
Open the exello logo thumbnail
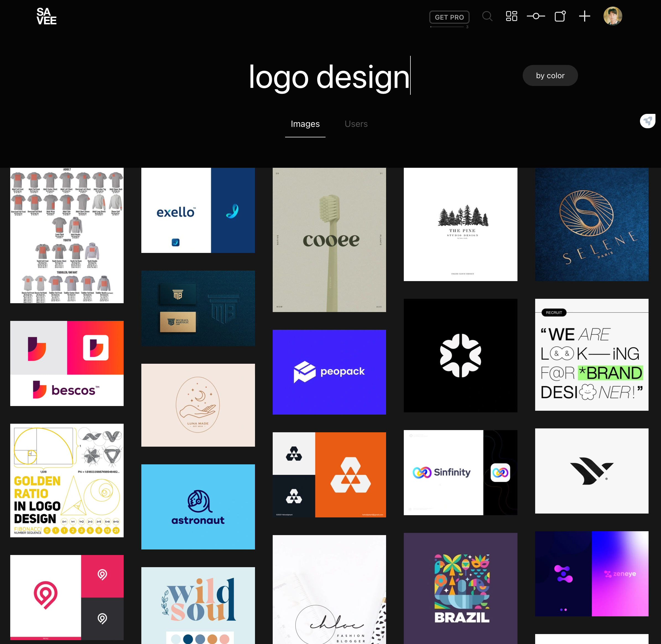coord(198,210)
